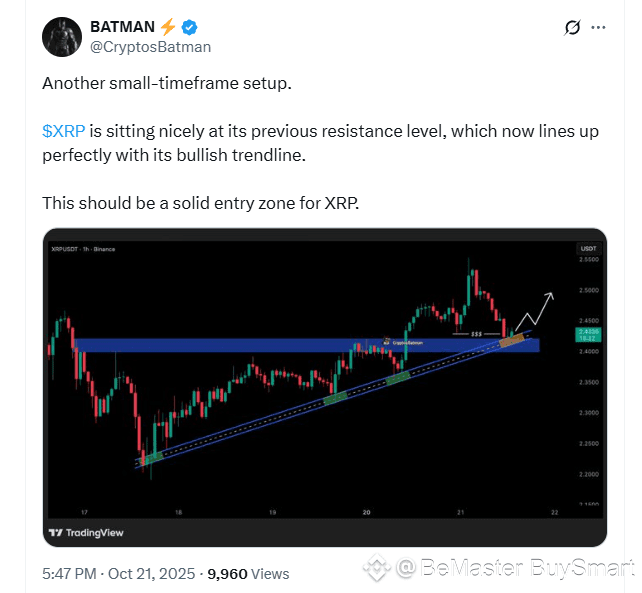
Task: Click the 9,960 Views count
Action: [x=248, y=574]
